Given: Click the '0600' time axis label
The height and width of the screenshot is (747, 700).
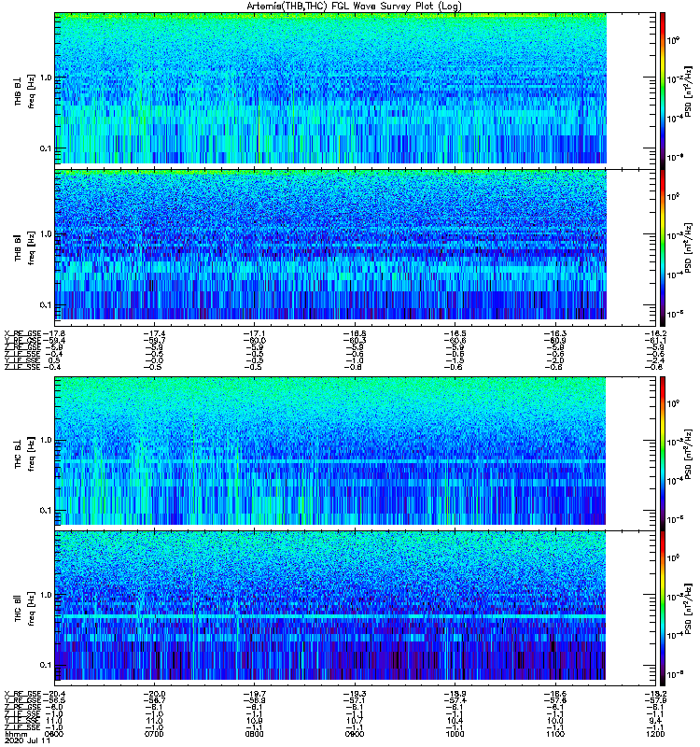Looking at the screenshot, I should [53, 734].
